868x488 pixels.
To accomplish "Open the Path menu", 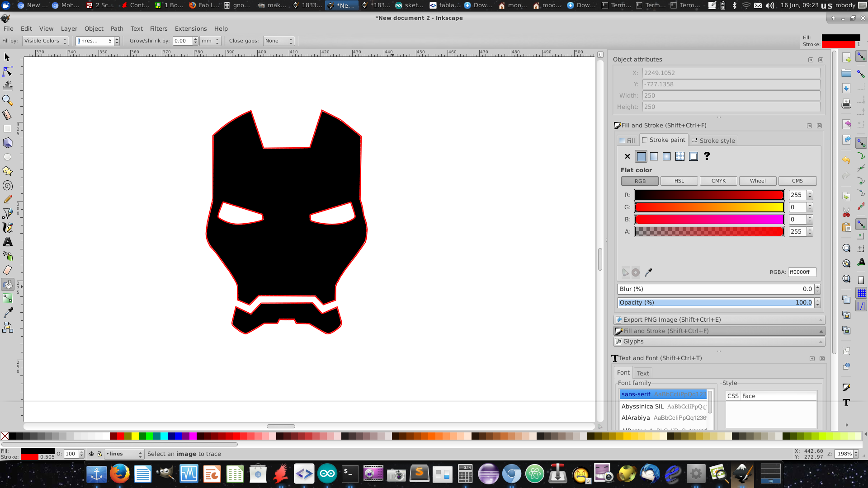I will (117, 28).
